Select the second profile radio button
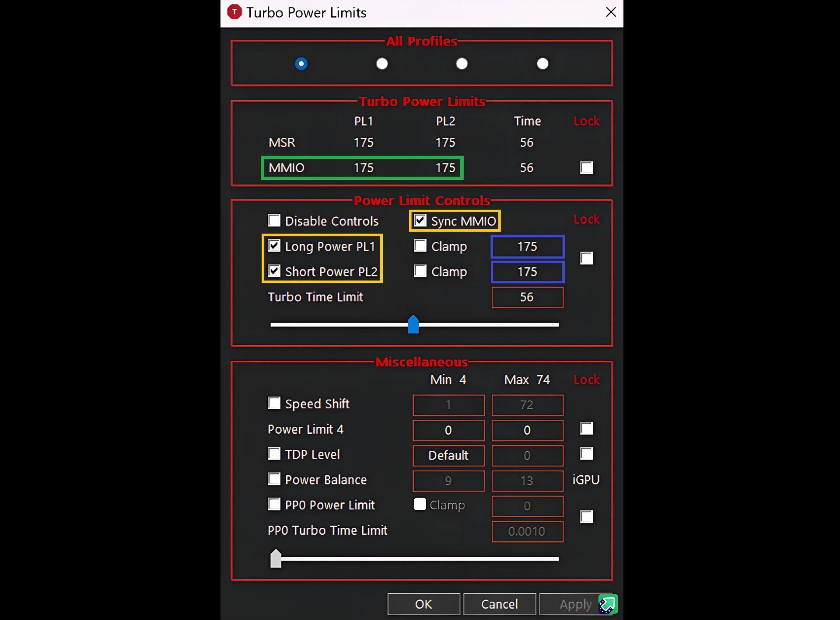The image size is (840, 620). click(381, 64)
